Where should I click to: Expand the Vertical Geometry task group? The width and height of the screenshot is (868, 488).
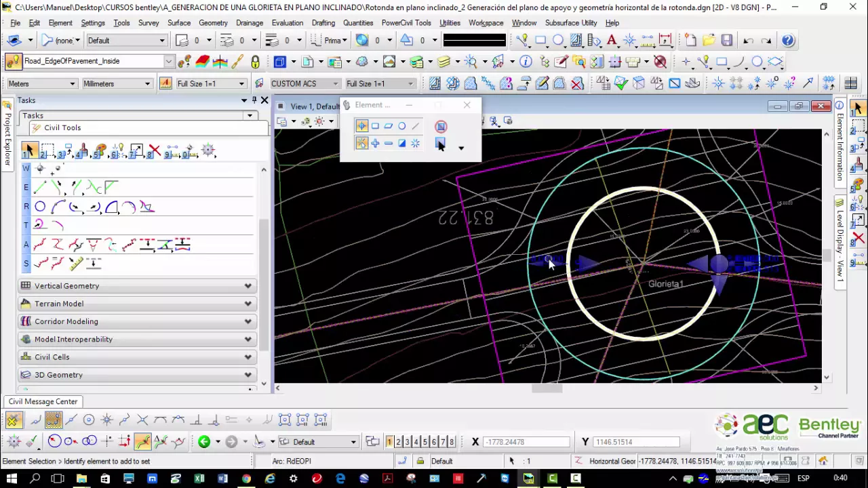[x=137, y=286]
